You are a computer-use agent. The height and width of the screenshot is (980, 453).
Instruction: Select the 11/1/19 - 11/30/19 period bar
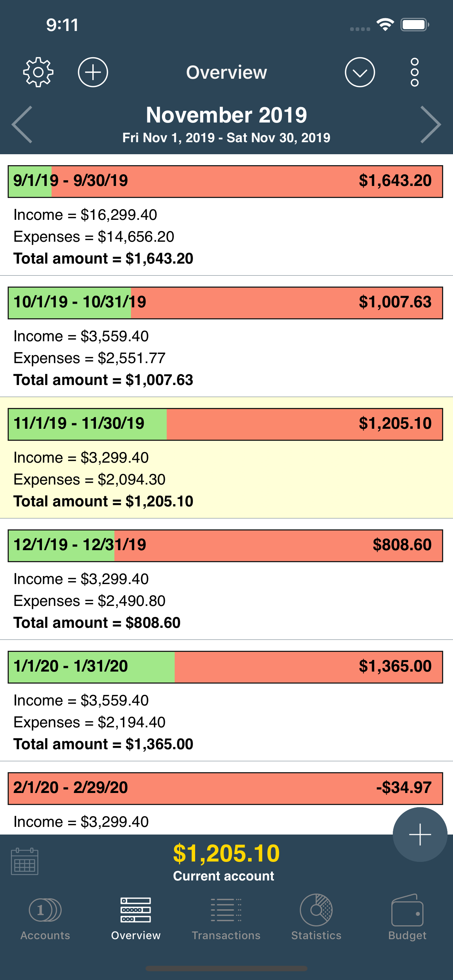pos(225,424)
